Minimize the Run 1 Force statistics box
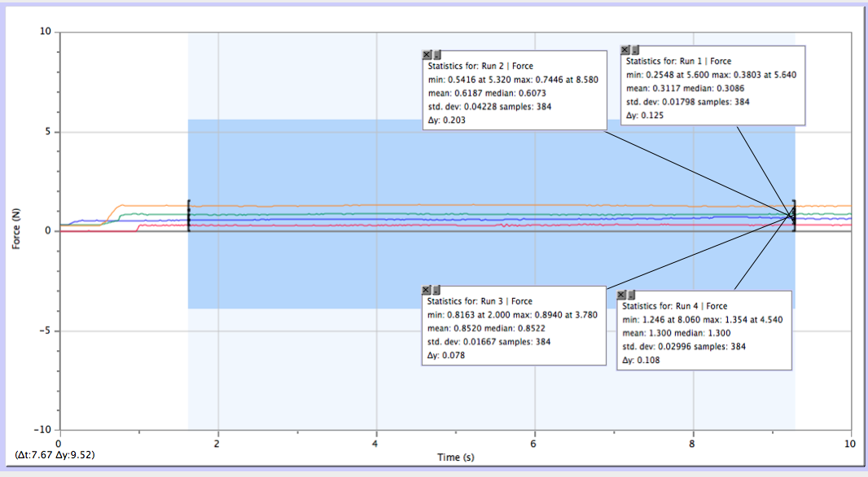The height and width of the screenshot is (477, 868). pyautogui.click(x=635, y=50)
